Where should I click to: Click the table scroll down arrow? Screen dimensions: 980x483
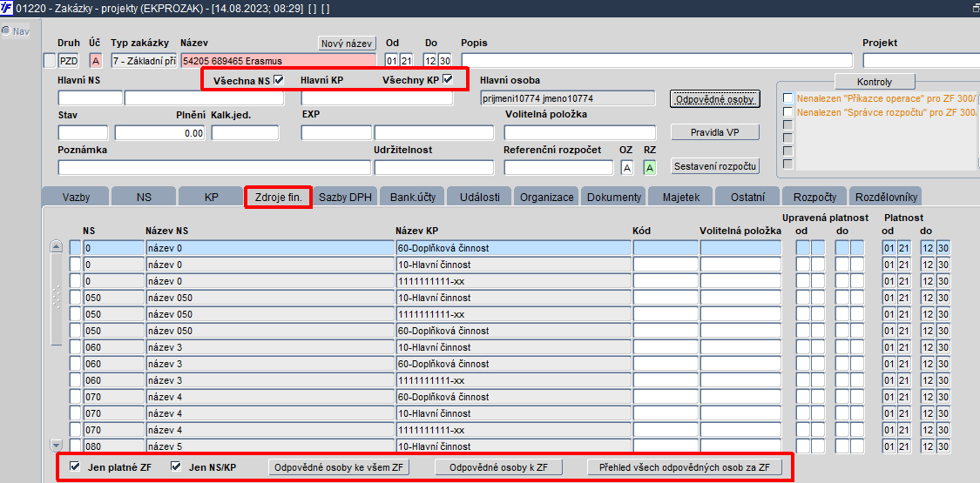(57, 445)
